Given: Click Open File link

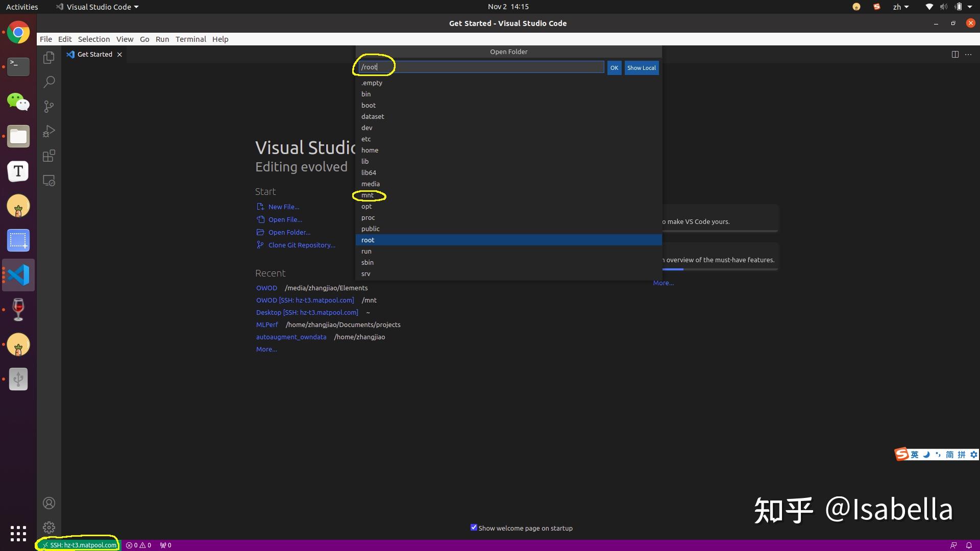Looking at the screenshot, I should pos(285,219).
